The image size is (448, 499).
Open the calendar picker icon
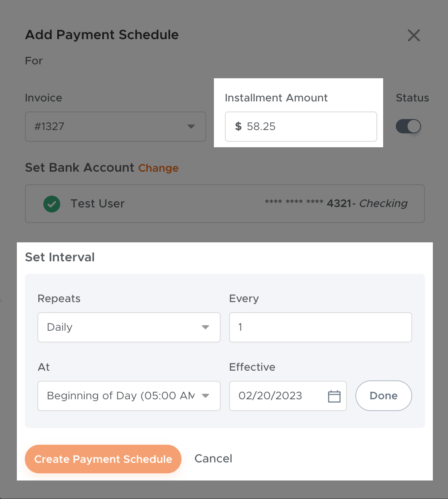pos(334,396)
